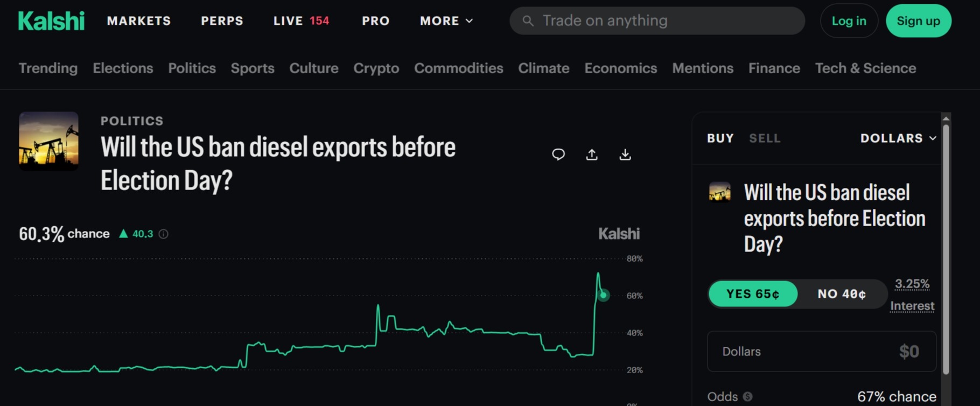Image resolution: width=980 pixels, height=406 pixels.
Task: Click the Kalshi logo
Action: [51, 21]
